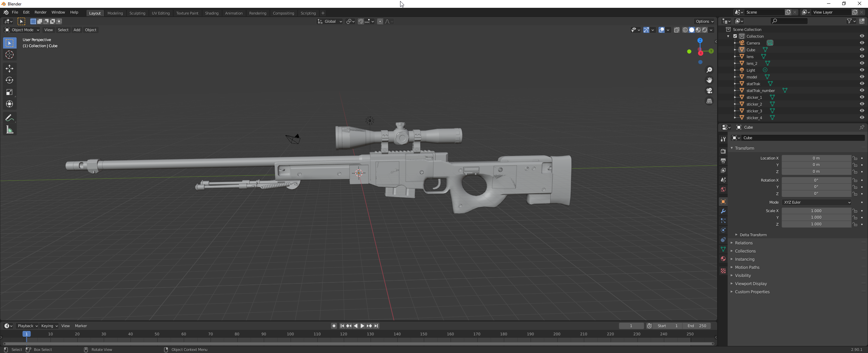Toggle auto keying record button
Viewport: 868px width, 353px height.
(x=334, y=326)
